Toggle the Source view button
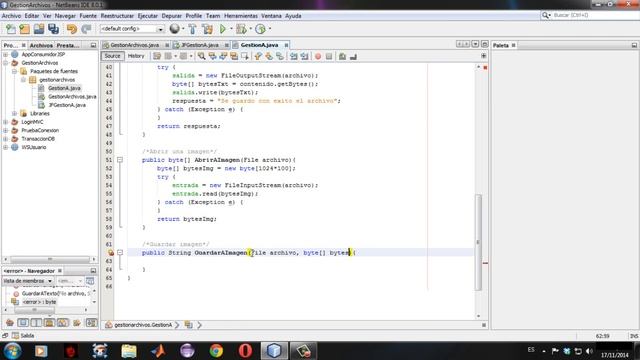 point(112,56)
